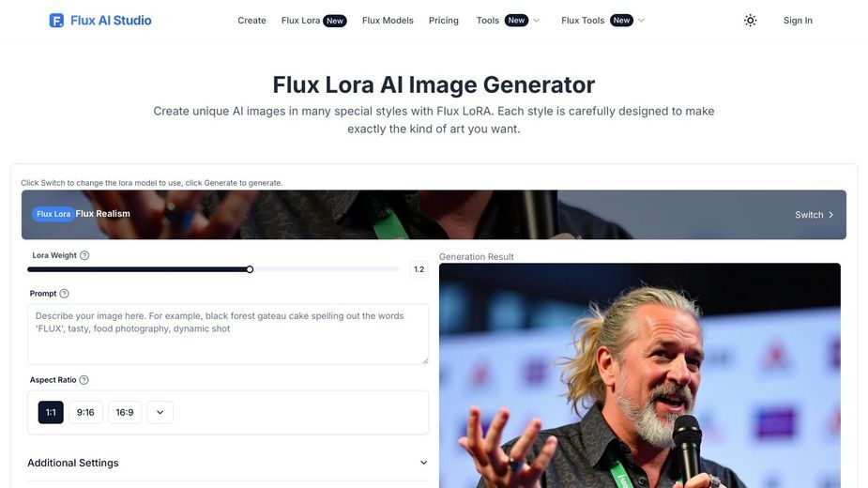Click the Sign In link

[x=798, y=21]
